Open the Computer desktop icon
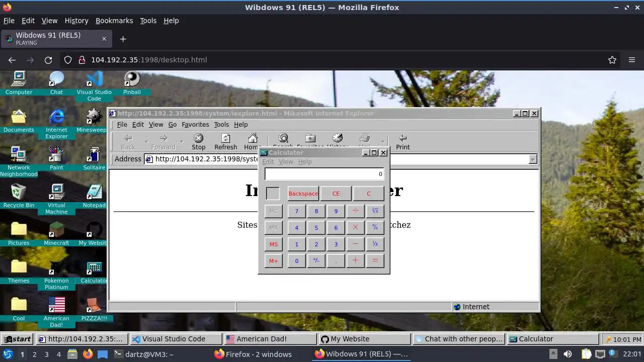644x362 pixels. click(x=19, y=83)
